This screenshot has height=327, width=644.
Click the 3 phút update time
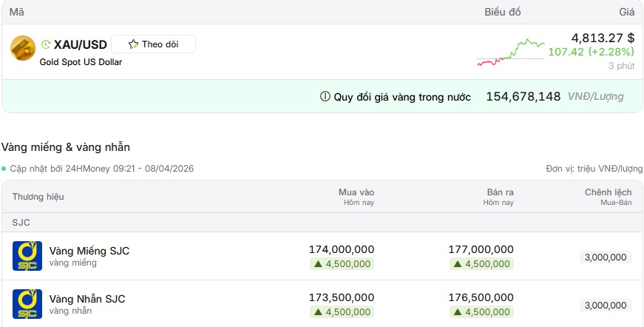622,66
